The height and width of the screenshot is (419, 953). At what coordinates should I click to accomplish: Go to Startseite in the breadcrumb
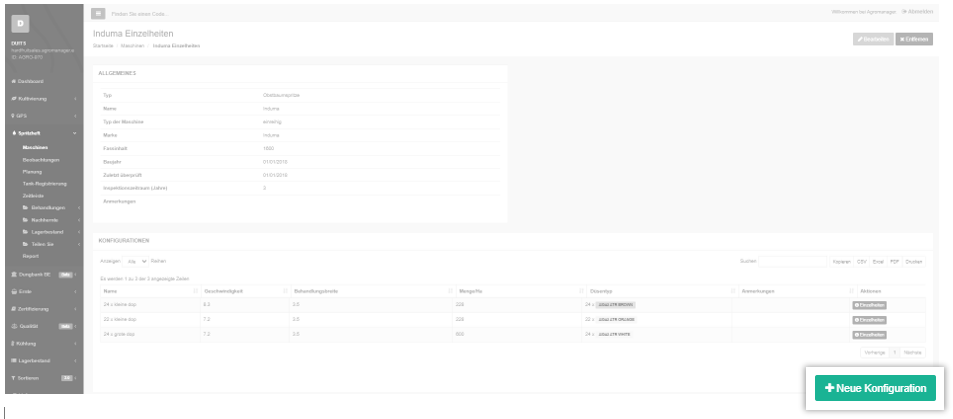coord(101,46)
